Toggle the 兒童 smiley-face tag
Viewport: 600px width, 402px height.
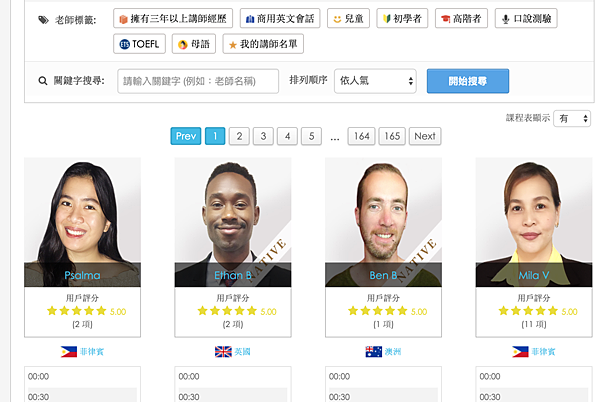click(x=348, y=18)
